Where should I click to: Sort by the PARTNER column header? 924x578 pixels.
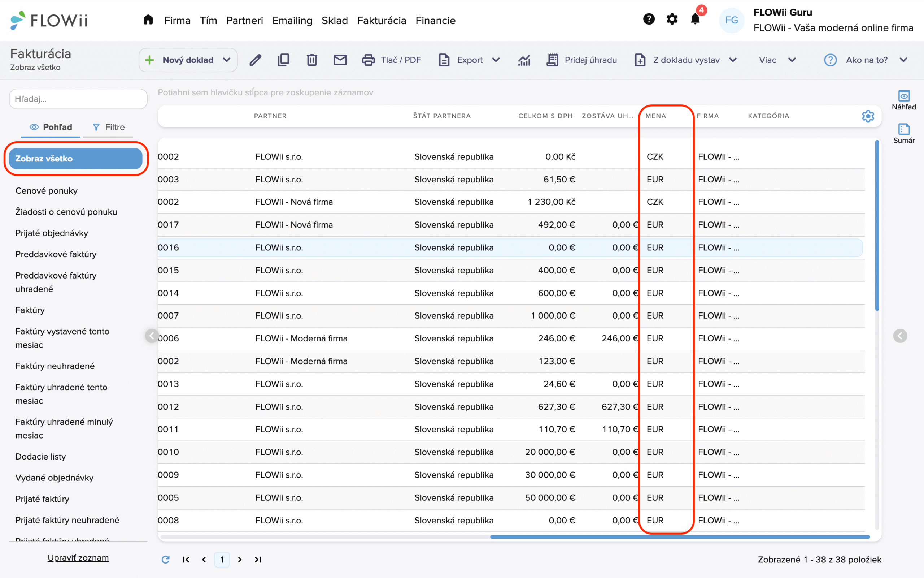(x=270, y=116)
